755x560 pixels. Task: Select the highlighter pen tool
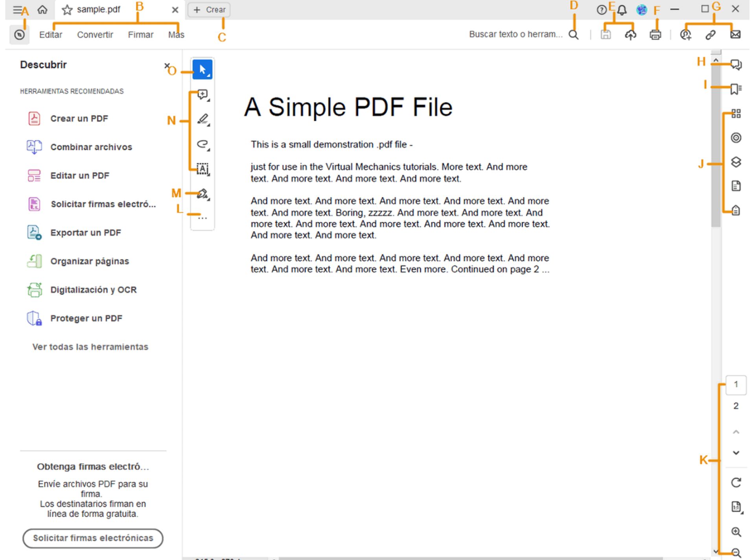click(203, 119)
